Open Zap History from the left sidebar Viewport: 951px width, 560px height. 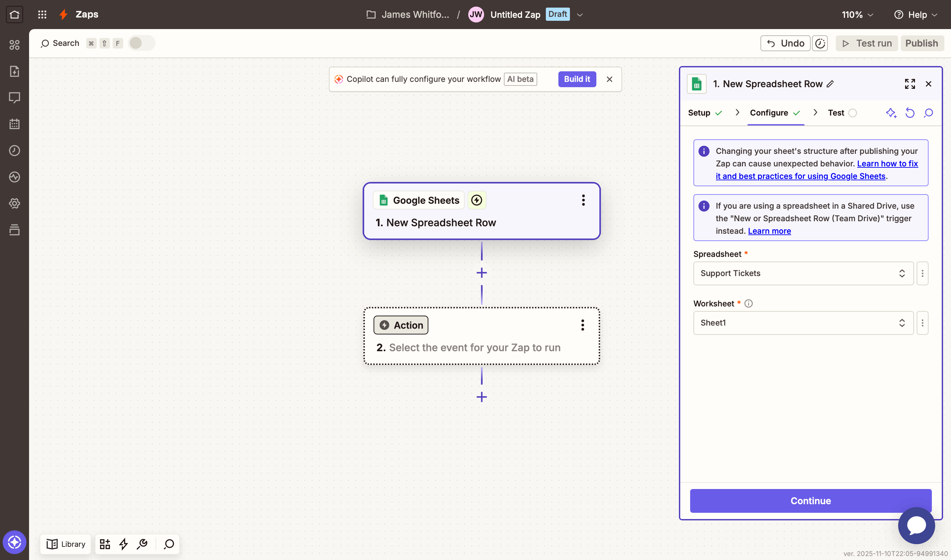tap(14, 150)
